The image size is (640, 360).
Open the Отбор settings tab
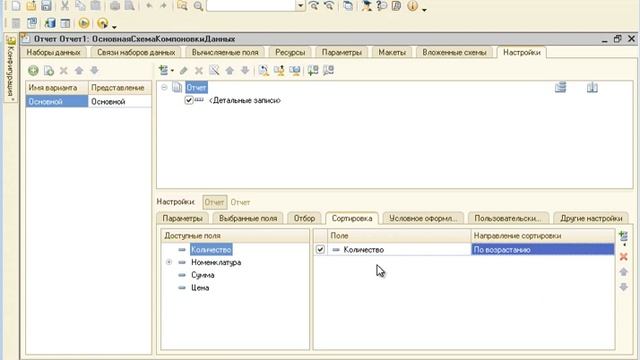click(304, 218)
